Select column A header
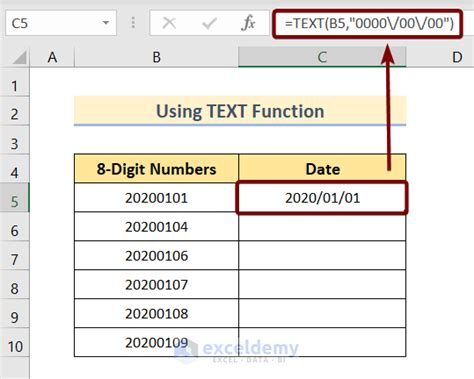 pos(52,57)
